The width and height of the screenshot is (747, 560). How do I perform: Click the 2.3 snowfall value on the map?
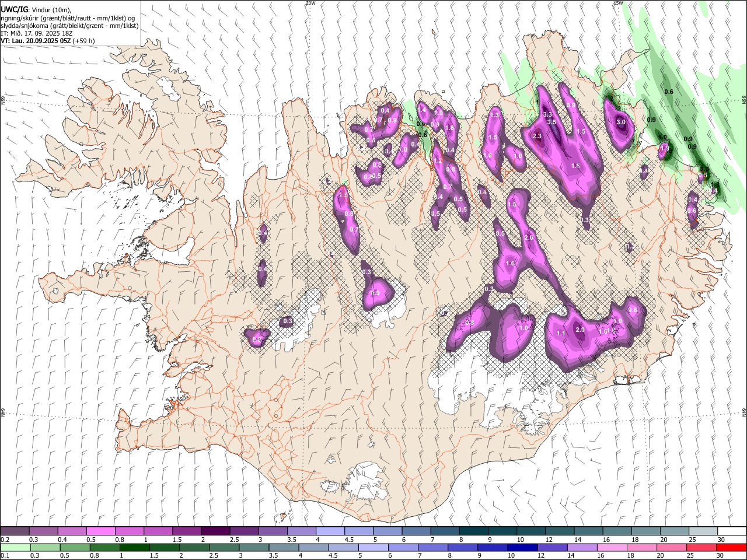click(537, 136)
